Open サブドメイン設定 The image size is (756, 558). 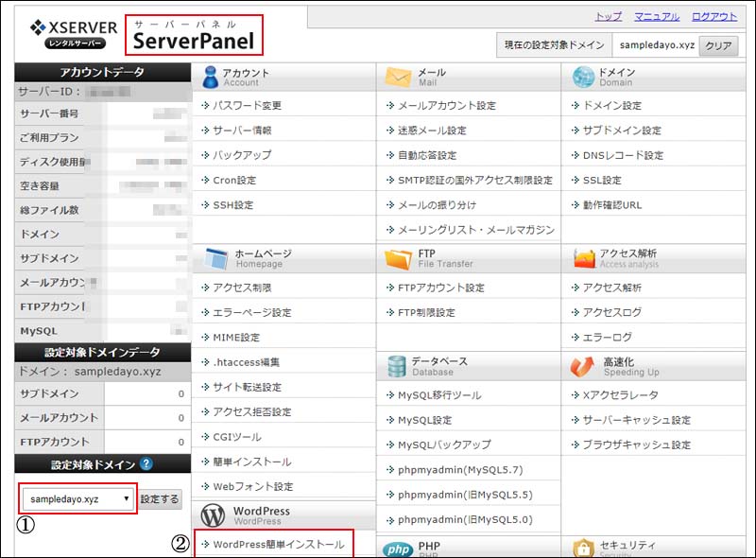[x=622, y=131]
